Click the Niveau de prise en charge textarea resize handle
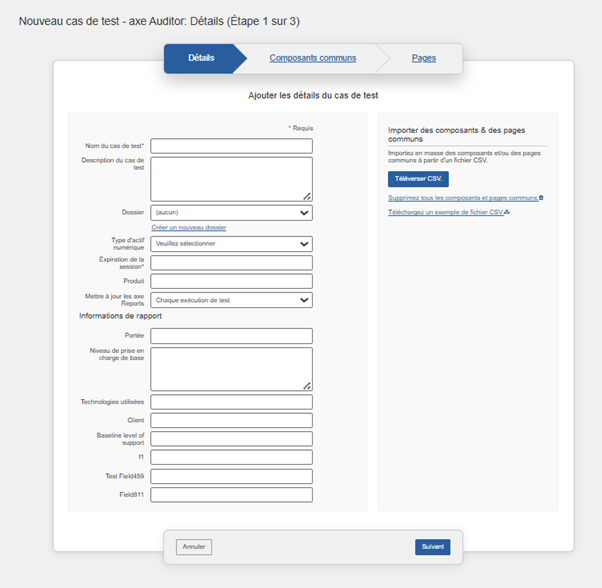 pyautogui.click(x=307, y=385)
